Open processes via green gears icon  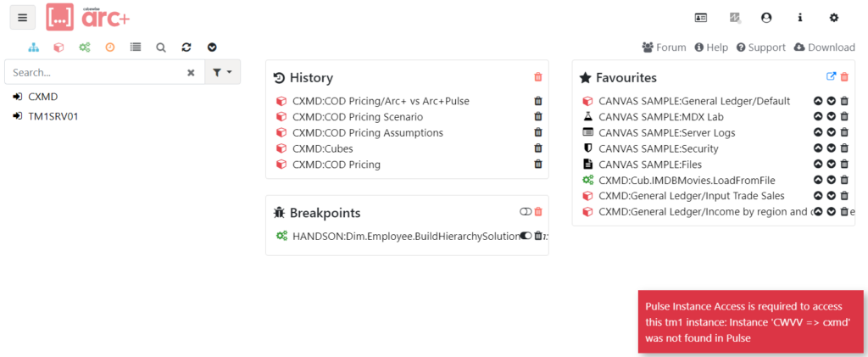84,47
